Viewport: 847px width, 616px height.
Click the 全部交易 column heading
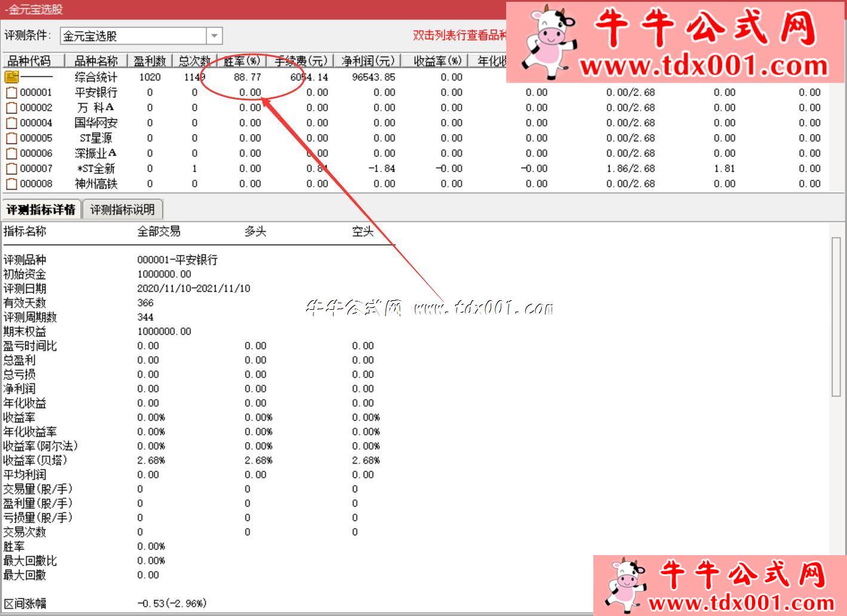point(159,232)
